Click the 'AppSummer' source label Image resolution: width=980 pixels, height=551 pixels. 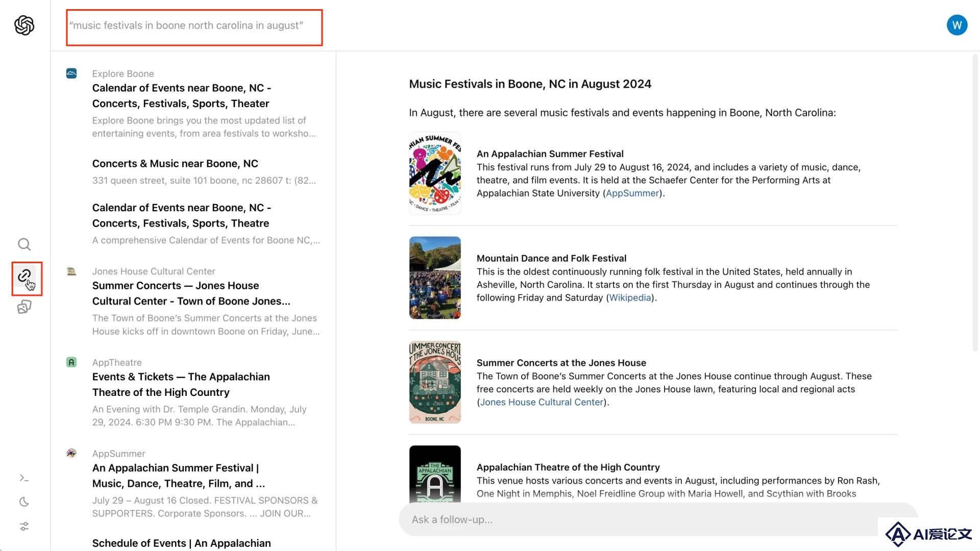(x=118, y=454)
